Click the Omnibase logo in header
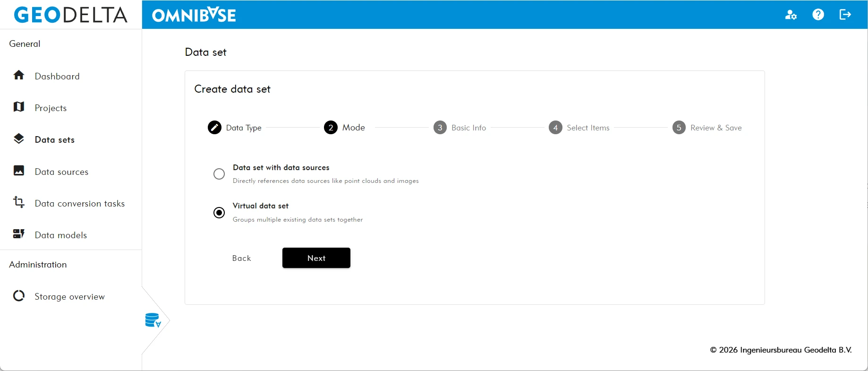868x371 pixels. (194, 15)
